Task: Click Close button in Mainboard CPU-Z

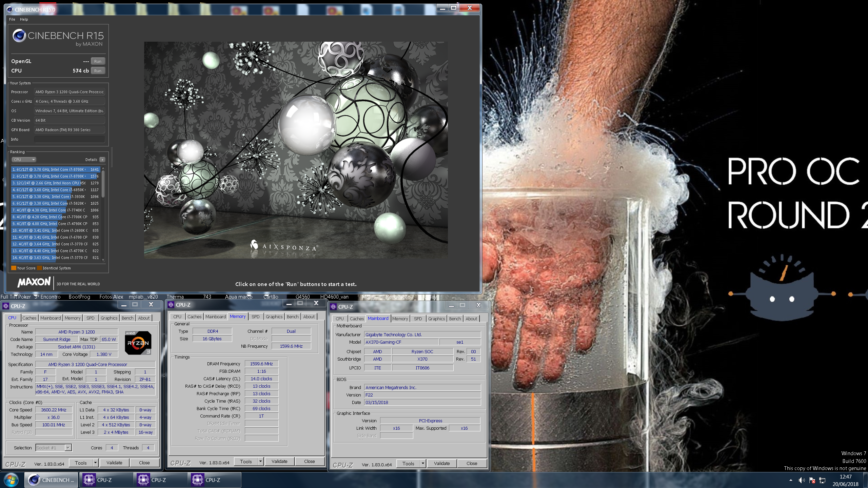Action: (x=472, y=463)
